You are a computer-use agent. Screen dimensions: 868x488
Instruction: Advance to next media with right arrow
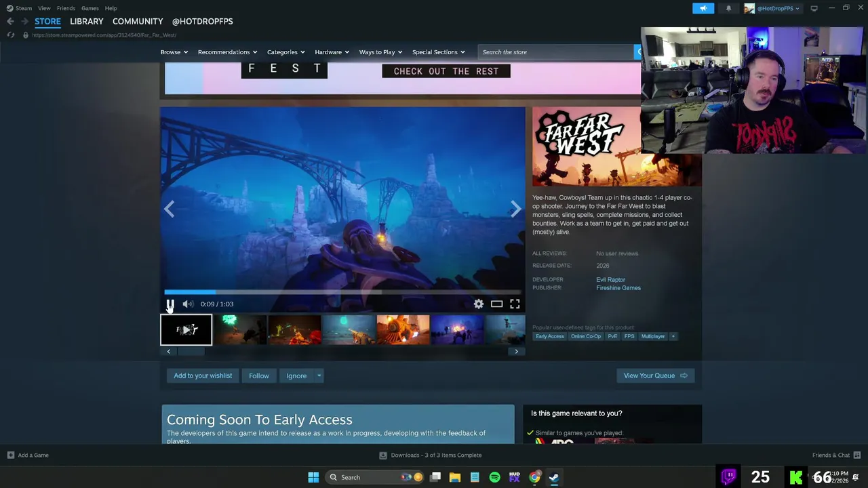pos(516,209)
